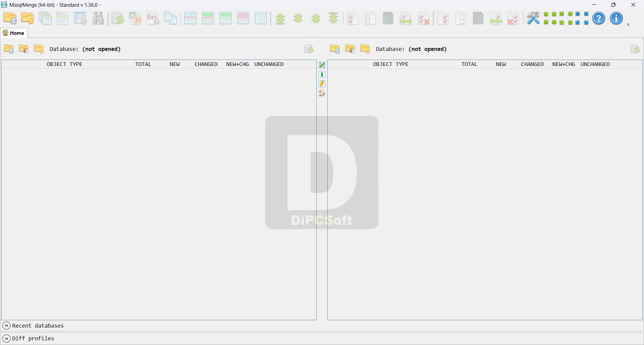
Task: Click the table checklist with gear icon
Action: (80, 18)
